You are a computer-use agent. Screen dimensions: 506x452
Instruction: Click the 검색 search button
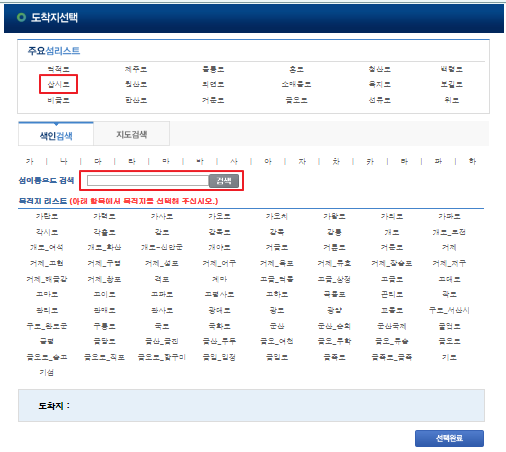pos(224,181)
